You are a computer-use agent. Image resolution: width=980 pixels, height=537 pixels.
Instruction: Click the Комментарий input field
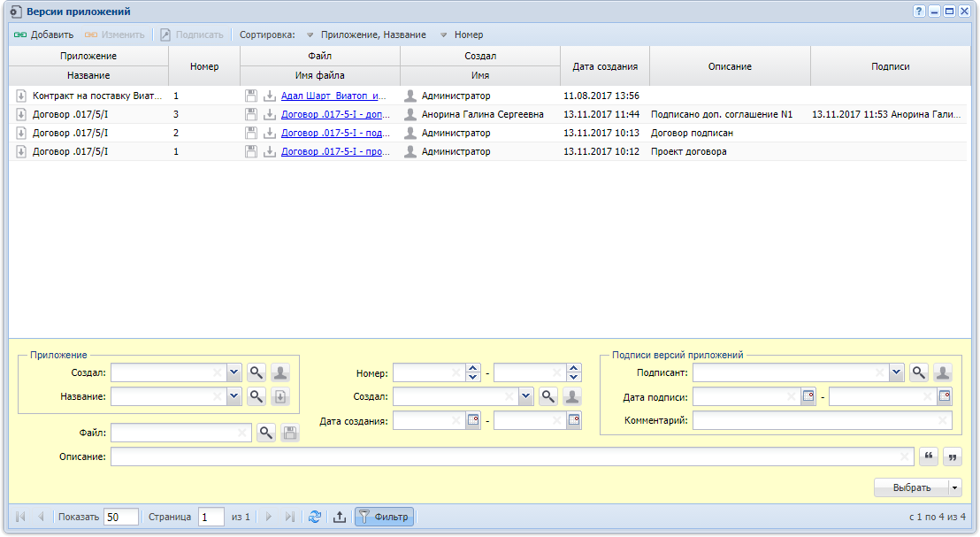823,421
